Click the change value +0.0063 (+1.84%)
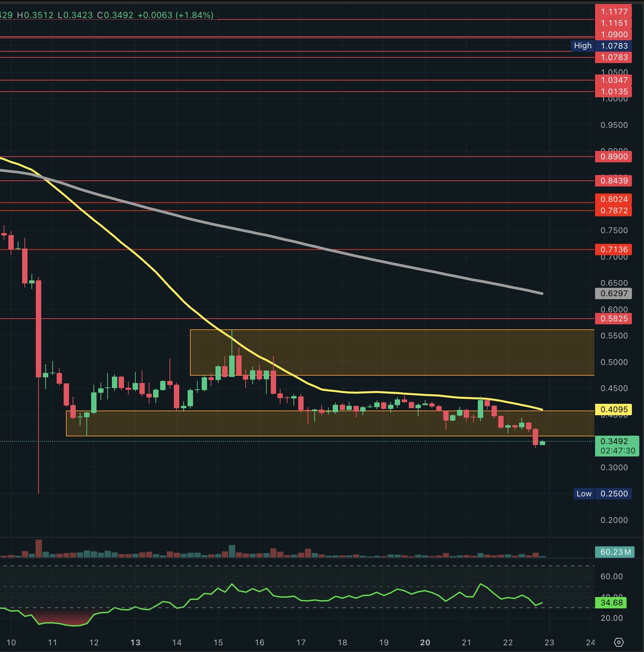 (175, 15)
